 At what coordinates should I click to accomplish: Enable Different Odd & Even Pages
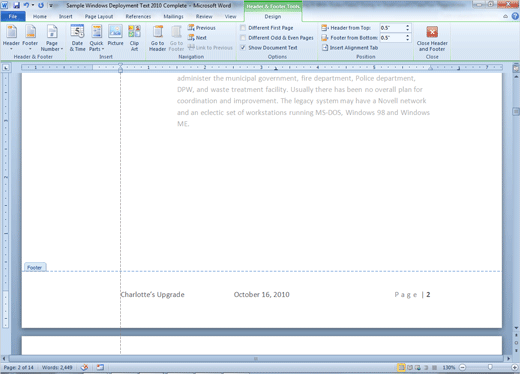pos(243,38)
